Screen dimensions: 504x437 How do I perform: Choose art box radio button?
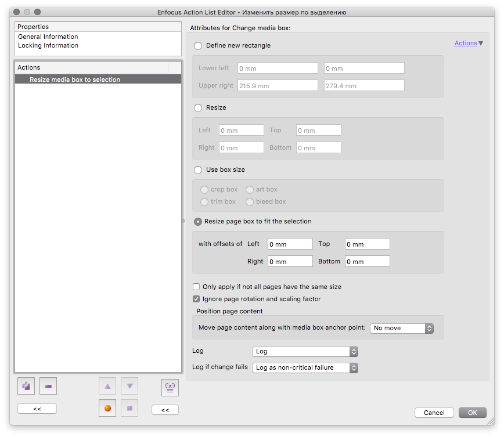pyautogui.click(x=250, y=190)
